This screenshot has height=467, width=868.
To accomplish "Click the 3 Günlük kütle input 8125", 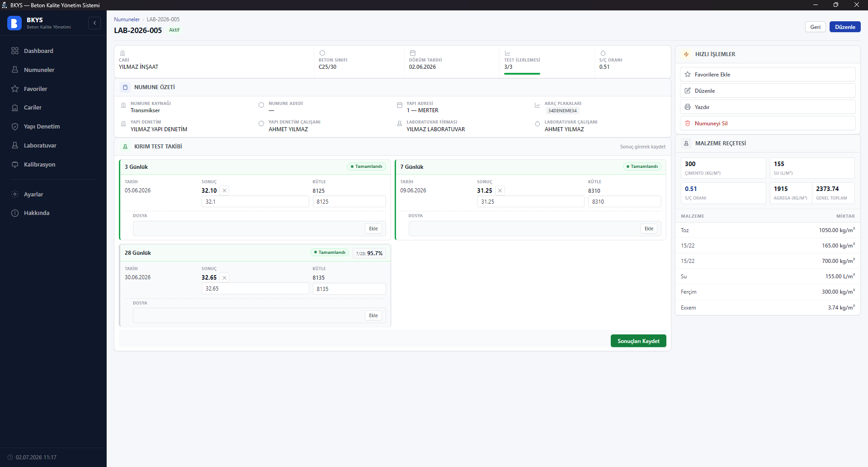I will (x=349, y=201).
